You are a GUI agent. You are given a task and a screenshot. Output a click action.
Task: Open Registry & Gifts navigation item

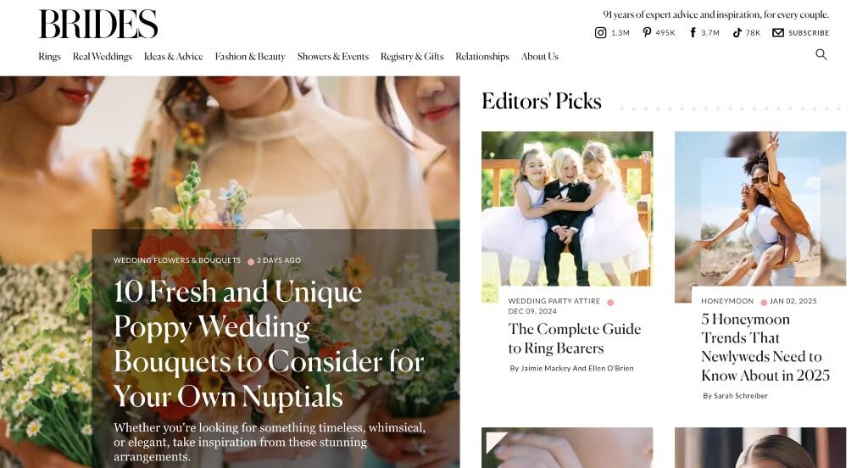point(412,57)
